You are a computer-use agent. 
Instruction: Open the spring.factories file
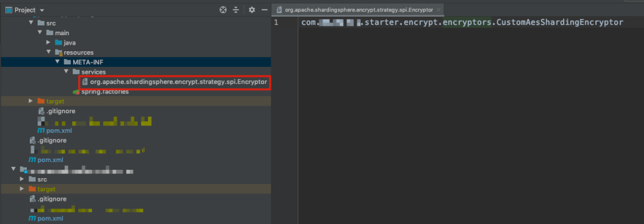(x=105, y=92)
